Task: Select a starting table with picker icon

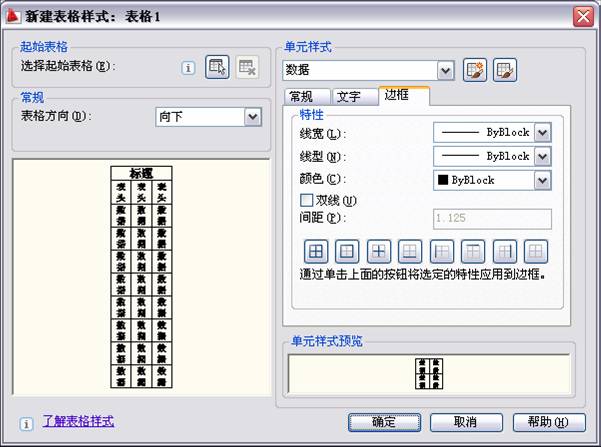Action: (x=217, y=67)
